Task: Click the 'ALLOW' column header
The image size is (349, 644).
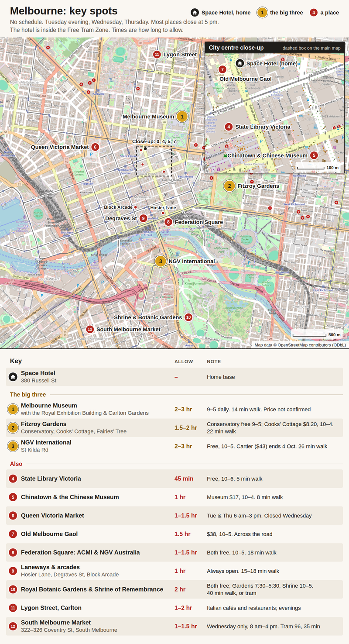Action: pyautogui.click(x=184, y=362)
